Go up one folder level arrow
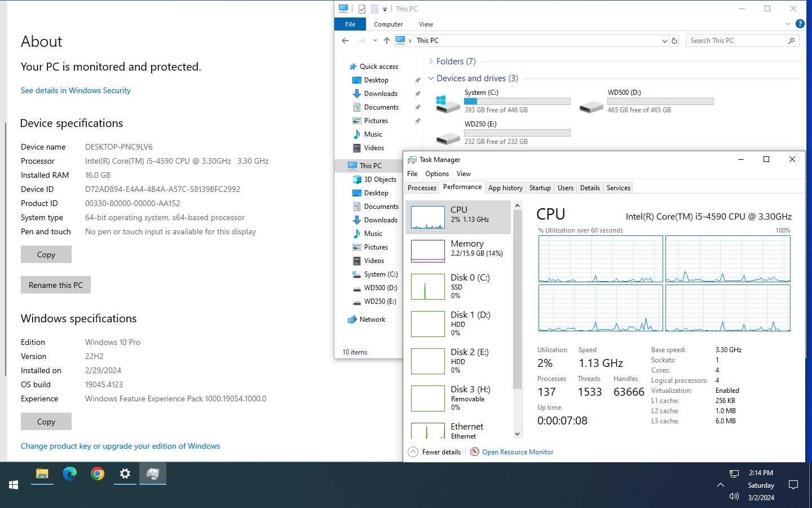The width and height of the screenshot is (812, 508). coord(386,41)
